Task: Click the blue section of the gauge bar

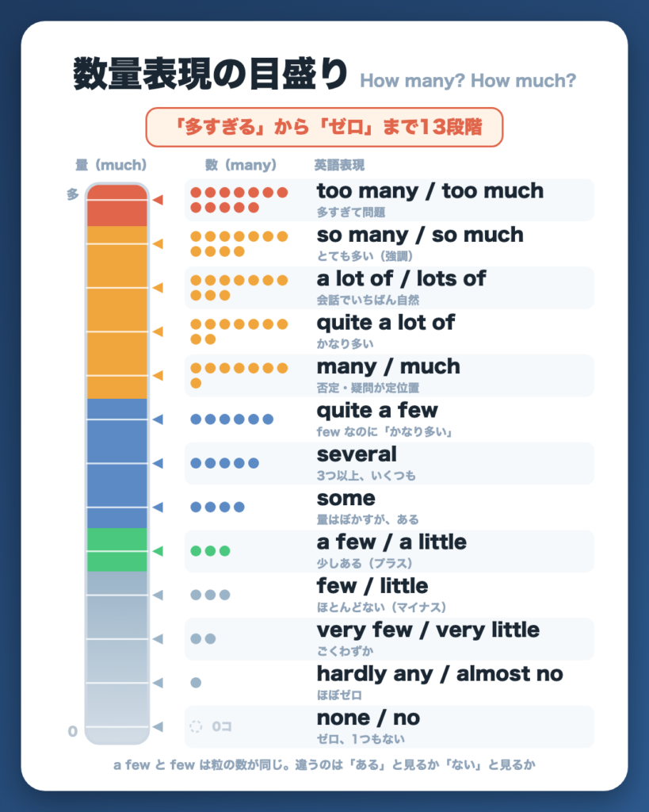Action: pos(117,463)
